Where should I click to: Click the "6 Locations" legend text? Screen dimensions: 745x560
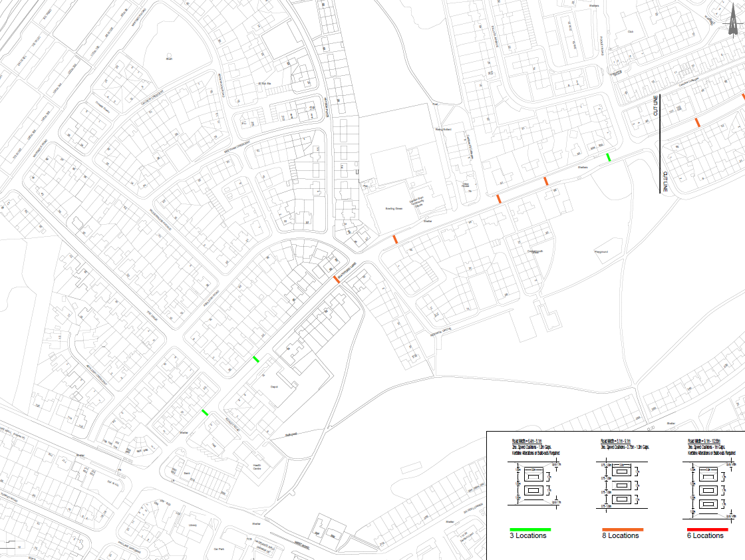(x=705, y=536)
